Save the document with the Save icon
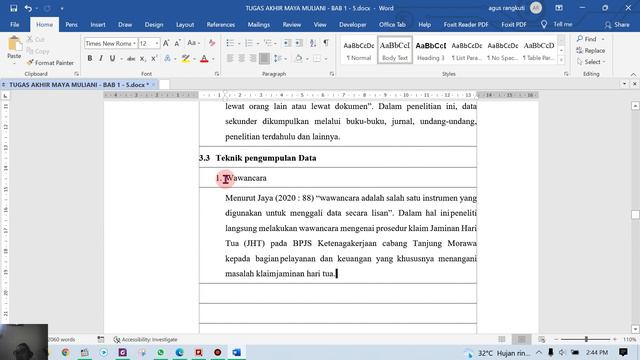This screenshot has height=360, width=640. click(13, 8)
